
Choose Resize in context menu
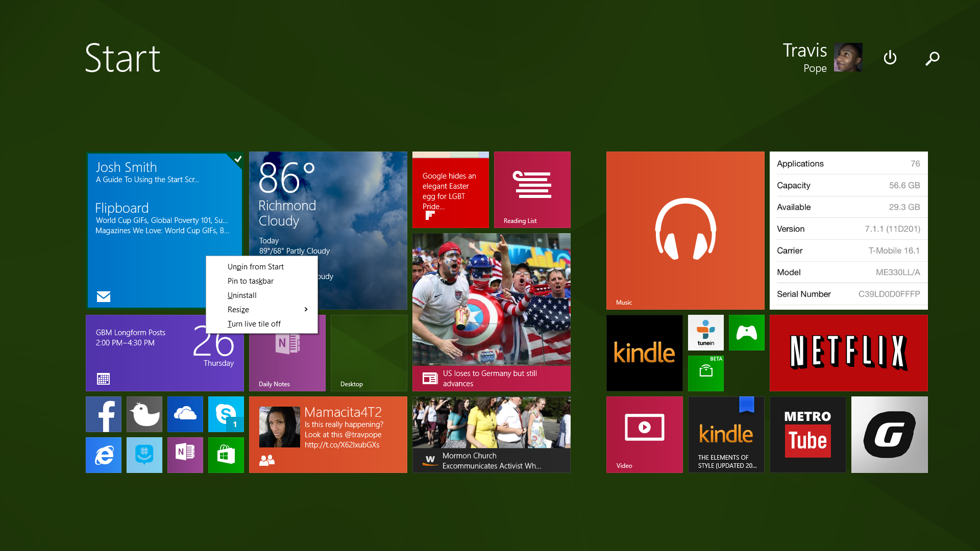coord(262,310)
